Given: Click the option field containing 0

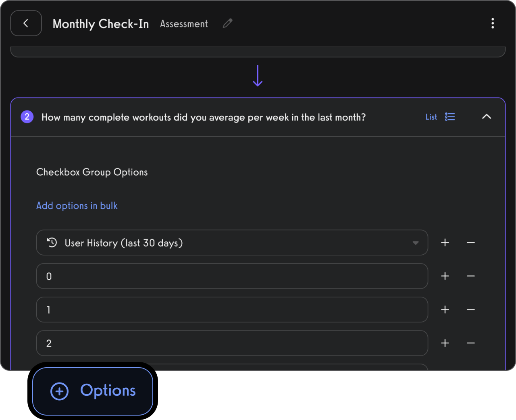Looking at the screenshot, I should (x=232, y=276).
